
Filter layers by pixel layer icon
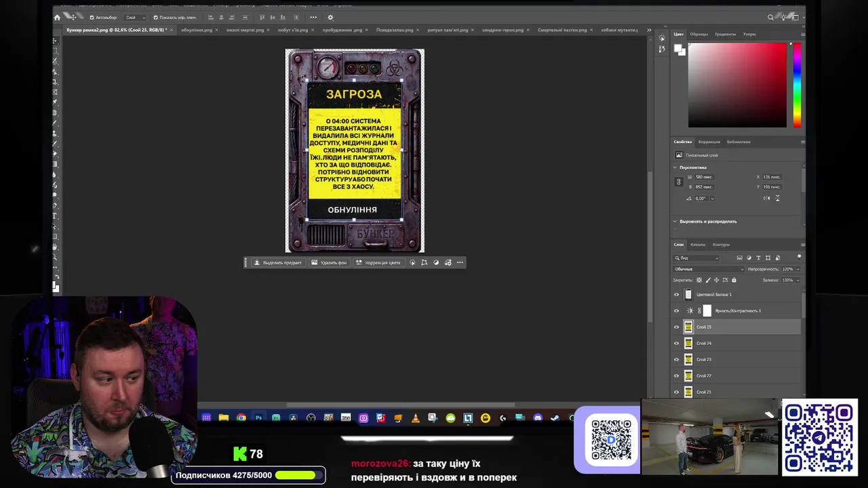pos(739,258)
